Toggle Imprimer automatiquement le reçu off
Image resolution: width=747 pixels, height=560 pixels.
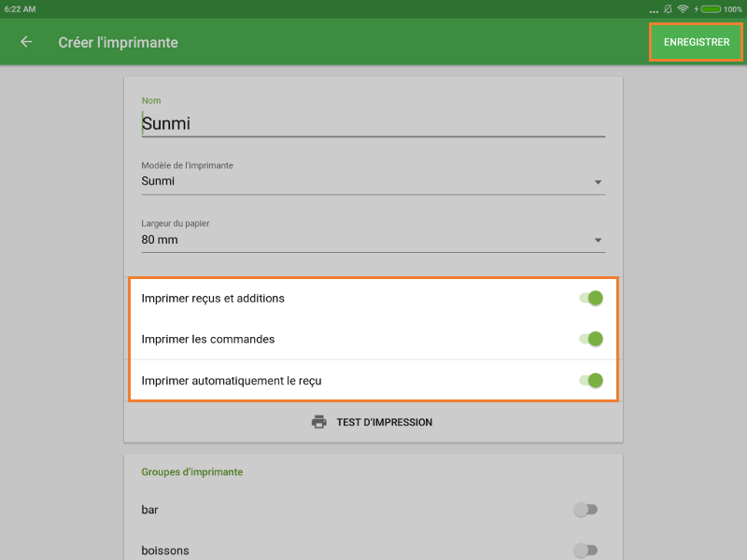point(590,380)
